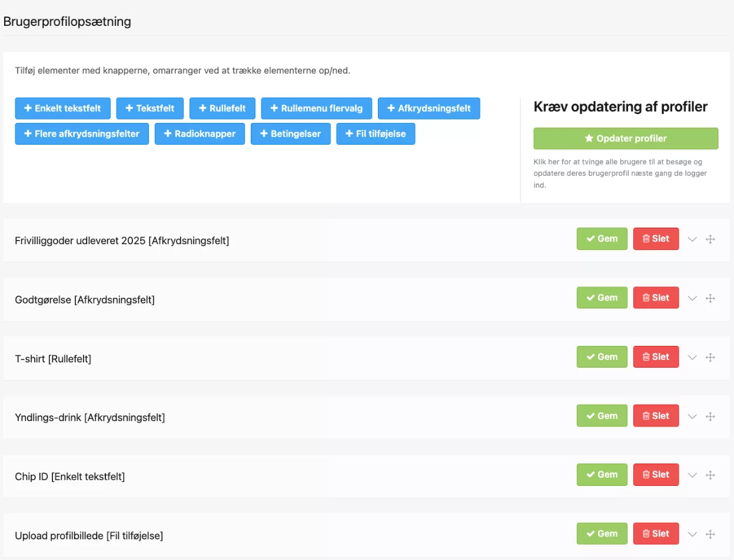Screen dimensions: 734x560
Task: Add a Tekstfelt element
Action: [x=150, y=108]
